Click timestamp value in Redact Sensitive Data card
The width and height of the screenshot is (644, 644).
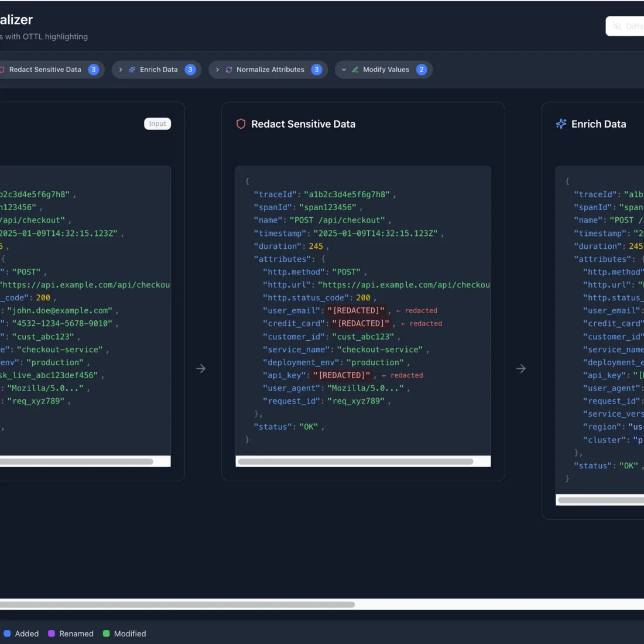[x=375, y=233]
